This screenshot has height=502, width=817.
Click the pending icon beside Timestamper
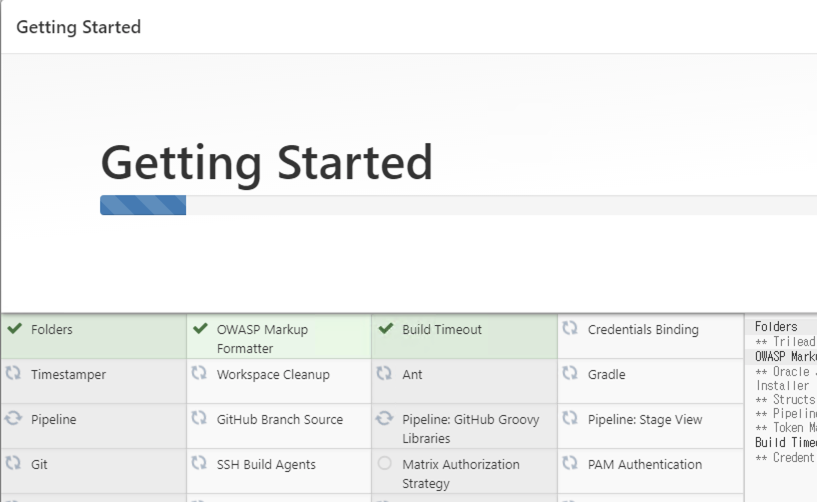click(x=13, y=373)
